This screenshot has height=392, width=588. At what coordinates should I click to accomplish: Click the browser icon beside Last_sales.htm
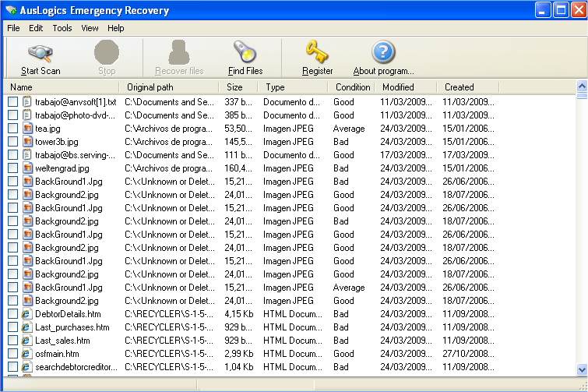[26, 341]
